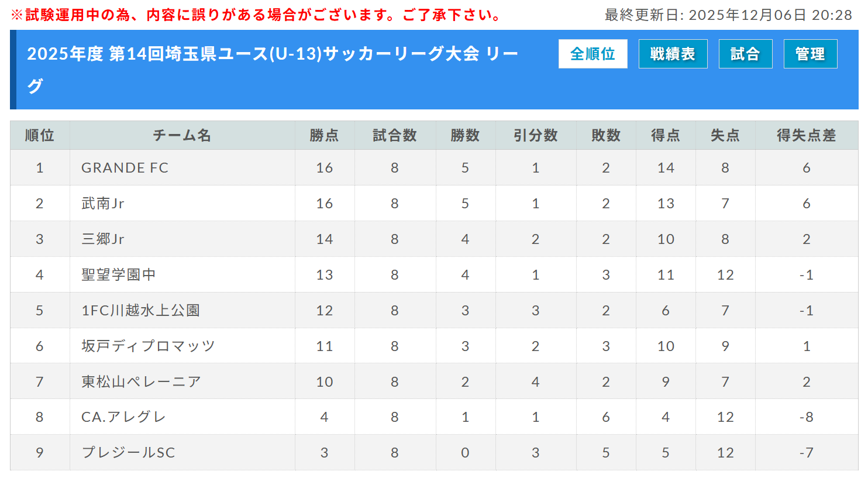868x478 pixels.
Task: Click the 管理 button
Action: click(810, 54)
